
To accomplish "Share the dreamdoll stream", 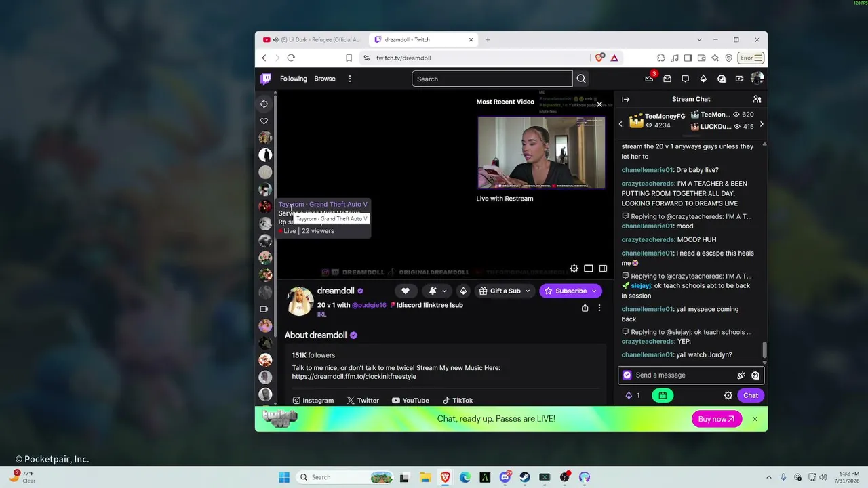I will (x=585, y=308).
